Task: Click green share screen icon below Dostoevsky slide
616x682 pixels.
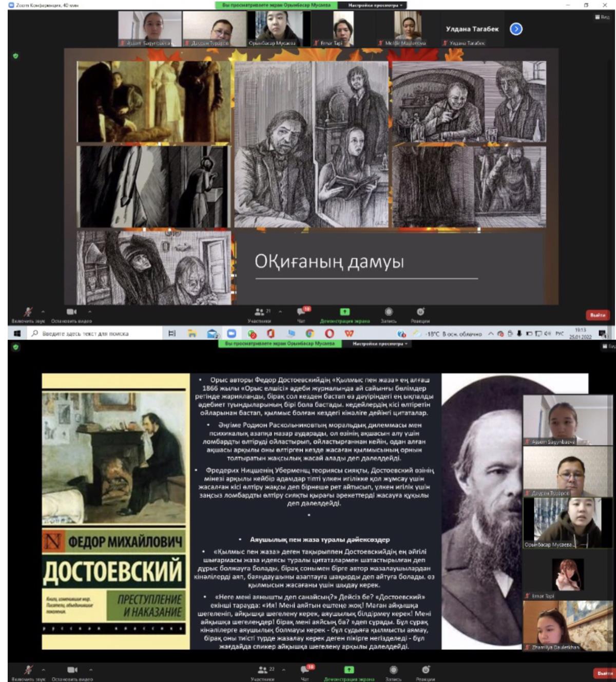Action: click(x=349, y=670)
